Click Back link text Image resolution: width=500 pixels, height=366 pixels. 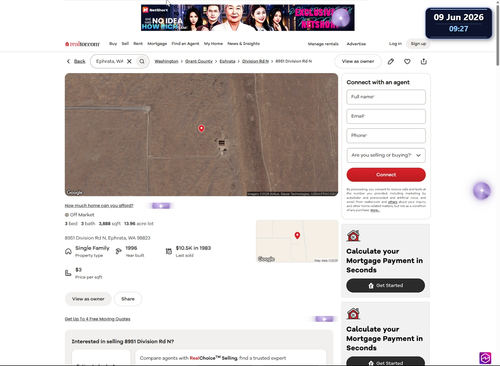80,61
